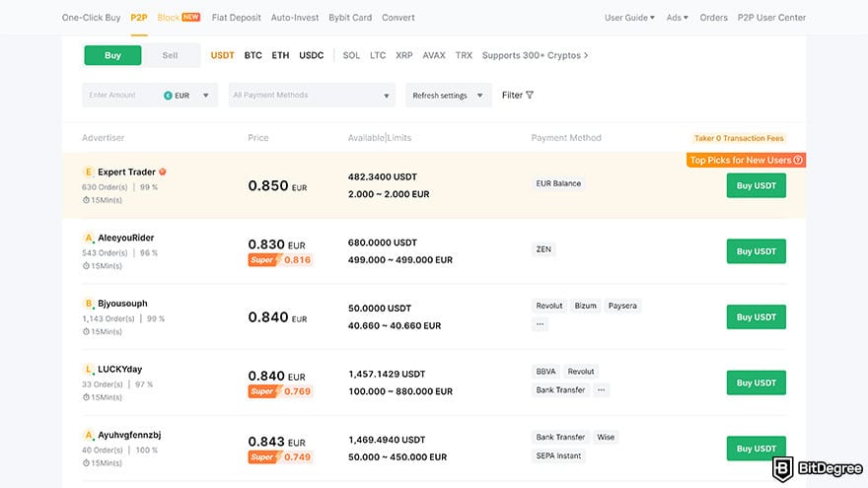Click the EUR currency coin icon

pyautogui.click(x=168, y=96)
